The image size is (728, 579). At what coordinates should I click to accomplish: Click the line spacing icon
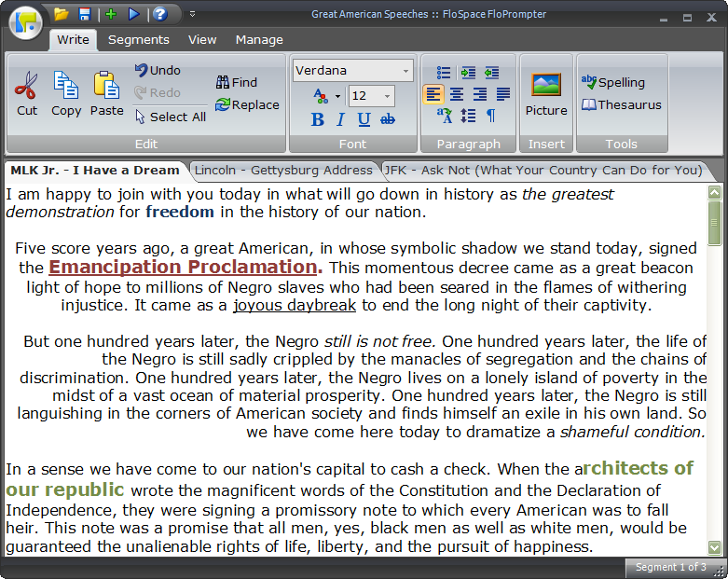click(468, 116)
